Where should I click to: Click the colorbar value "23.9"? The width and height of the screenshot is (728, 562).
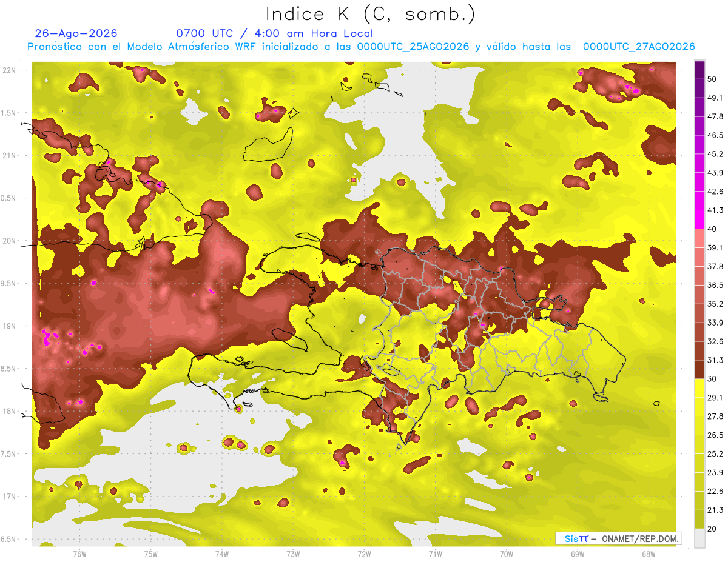[x=715, y=472]
